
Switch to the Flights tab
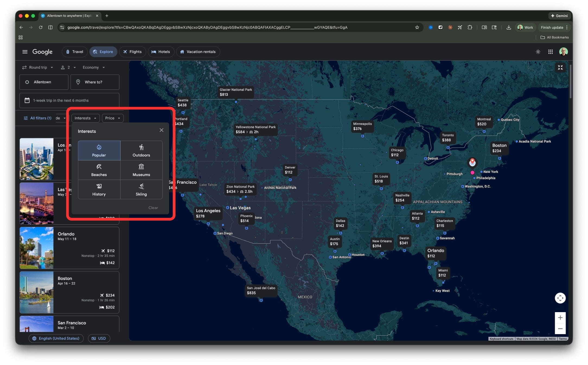132,52
